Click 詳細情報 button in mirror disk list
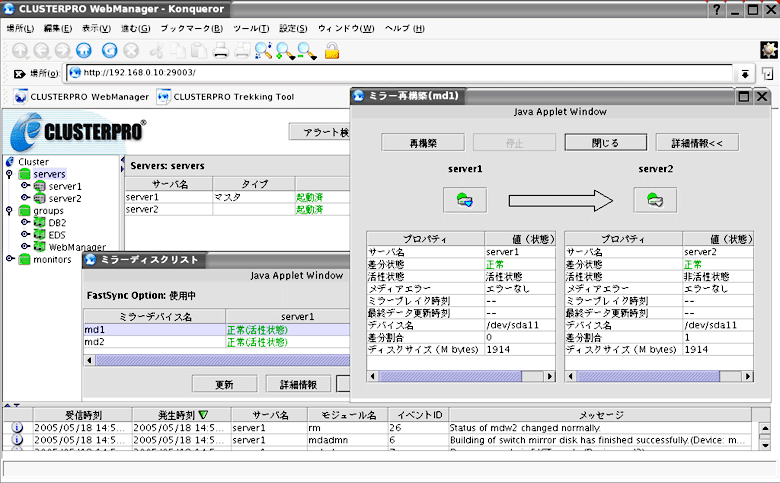 coord(298,384)
